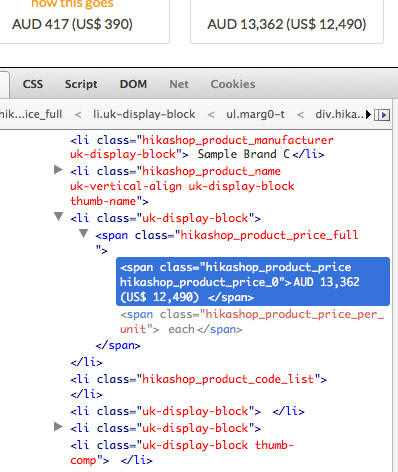This screenshot has height=472, width=398.
Task: Open the Net panel tab
Action: pos(179,84)
